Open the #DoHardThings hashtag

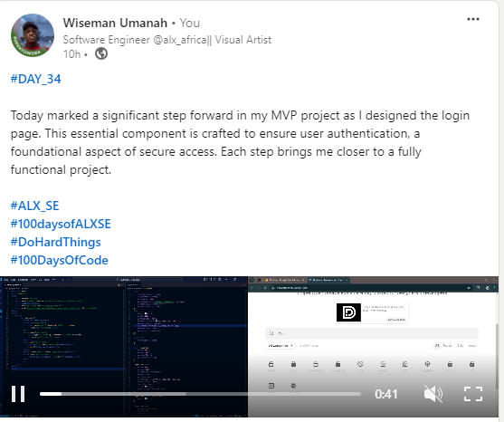click(x=55, y=242)
